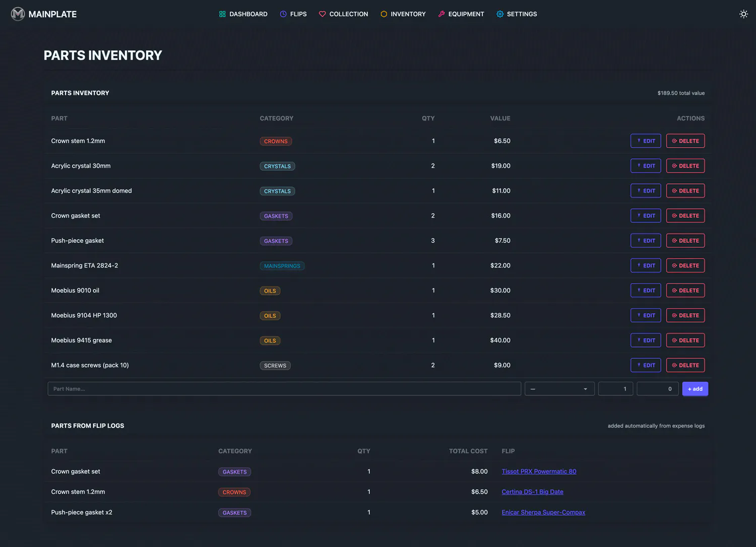Focus the Part Name input field
Screen dimensions: 756x547
coord(284,389)
